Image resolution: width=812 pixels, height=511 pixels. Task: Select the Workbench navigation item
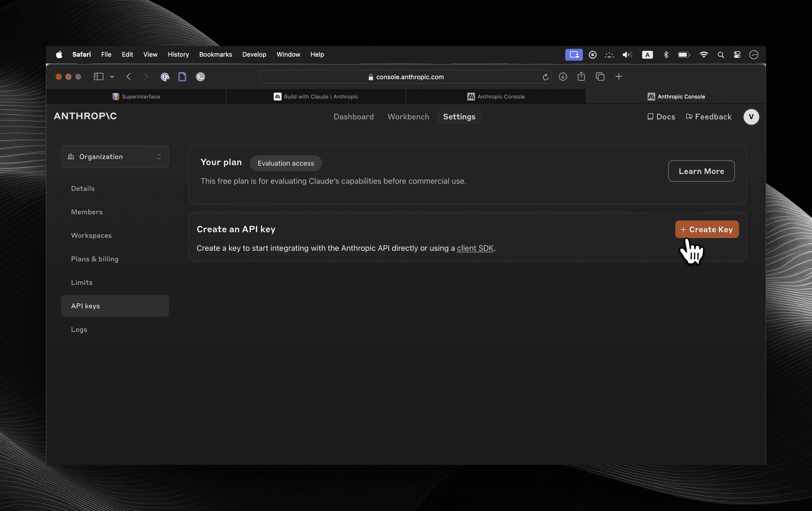click(408, 116)
